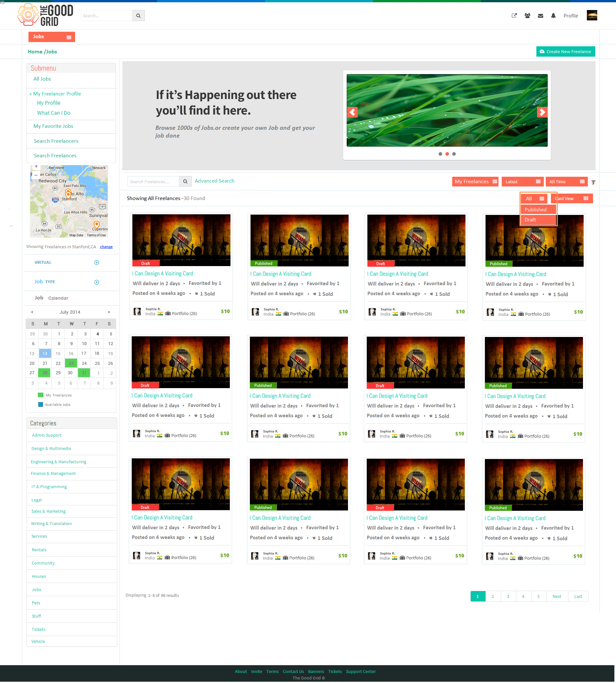Expand My Freelancer Profile submenu
Screen dimensions: 616x683
(x=55, y=94)
